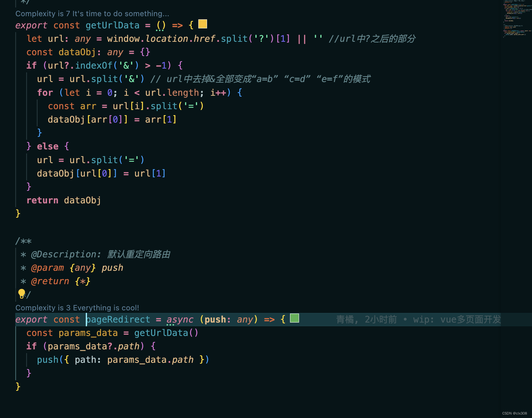Click 'Complexity is 3 Everything is cool!' lens
532x418 pixels.
[x=77, y=308]
